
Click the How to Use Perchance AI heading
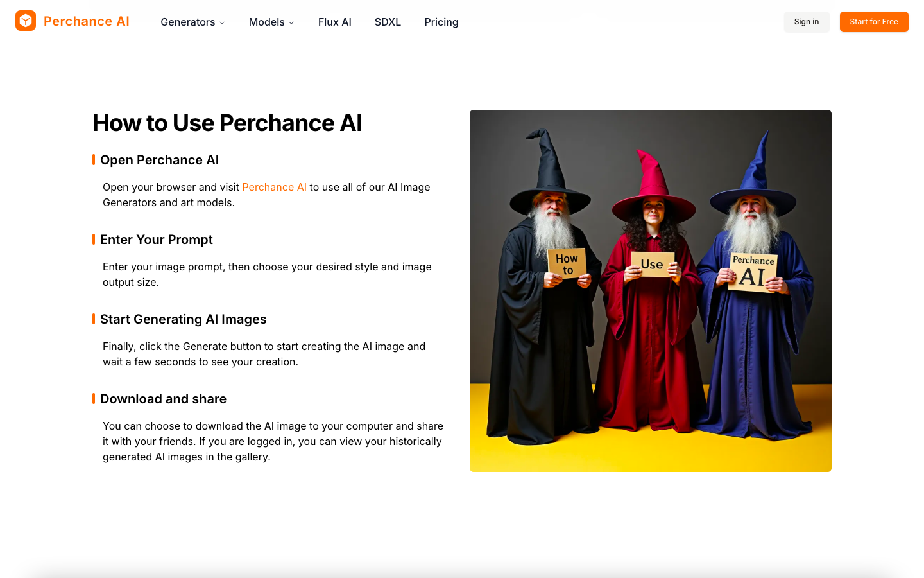coord(227,123)
